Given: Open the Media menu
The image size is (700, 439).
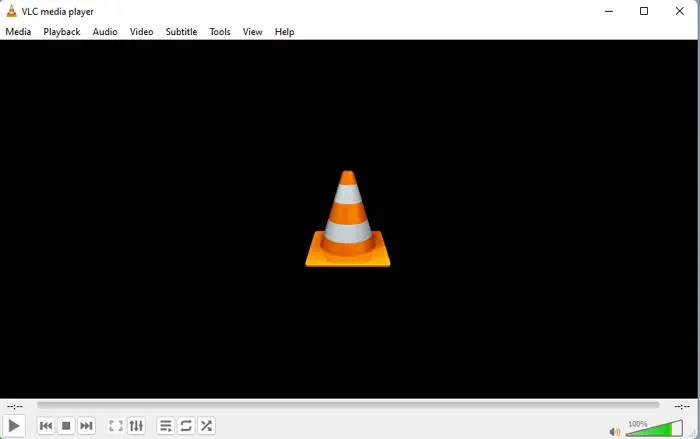Looking at the screenshot, I should (18, 32).
